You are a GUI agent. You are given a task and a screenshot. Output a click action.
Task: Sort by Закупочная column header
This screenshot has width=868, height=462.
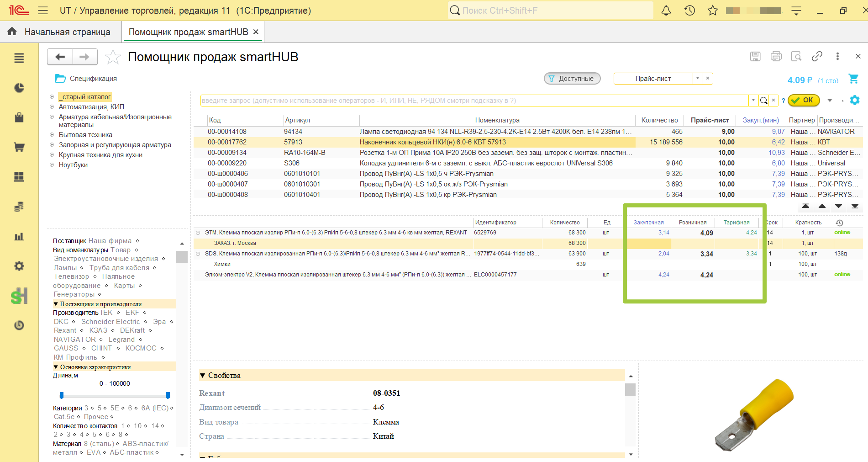(648, 223)
